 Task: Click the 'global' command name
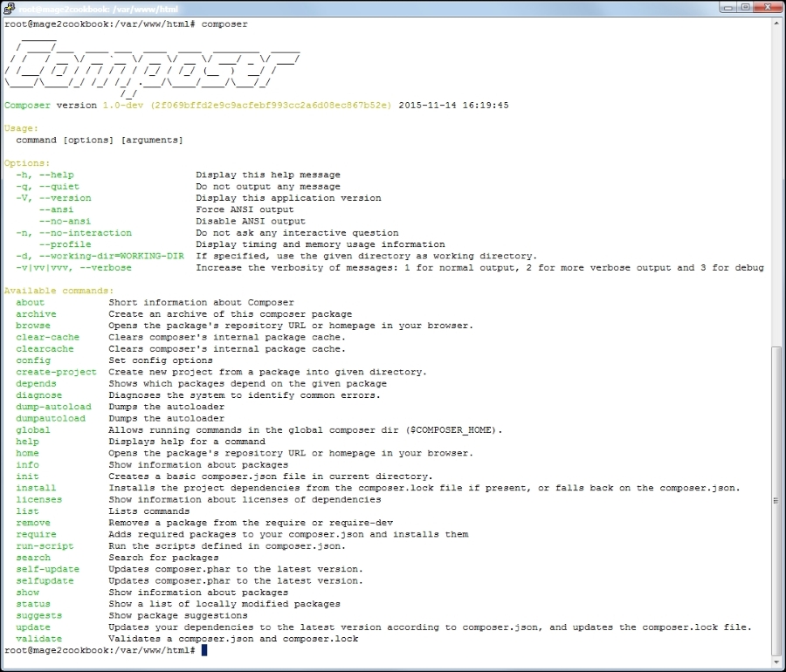tap(33, 430)
